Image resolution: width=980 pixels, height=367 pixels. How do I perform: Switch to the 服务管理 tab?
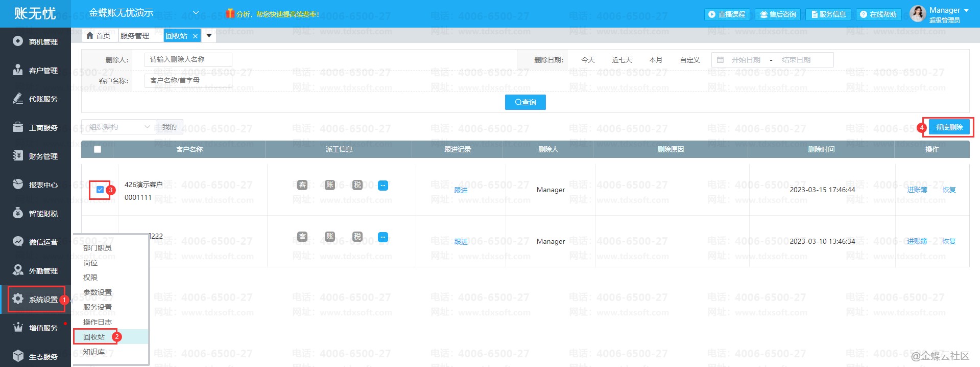pyautogui.click(x=135, y=36)
